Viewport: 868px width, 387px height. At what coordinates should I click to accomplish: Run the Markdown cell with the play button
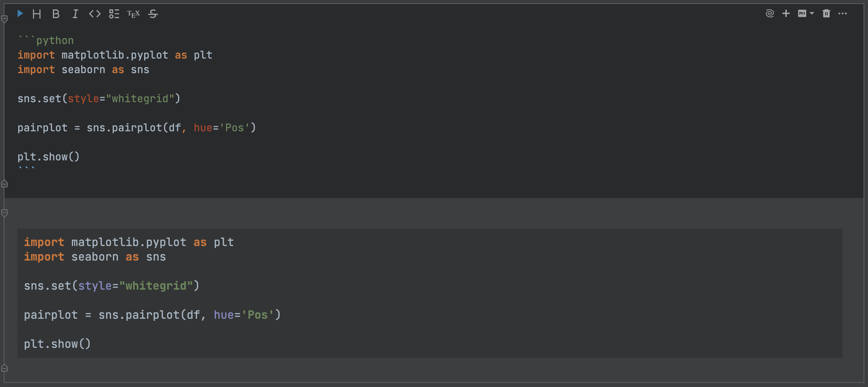pos(20,14)
